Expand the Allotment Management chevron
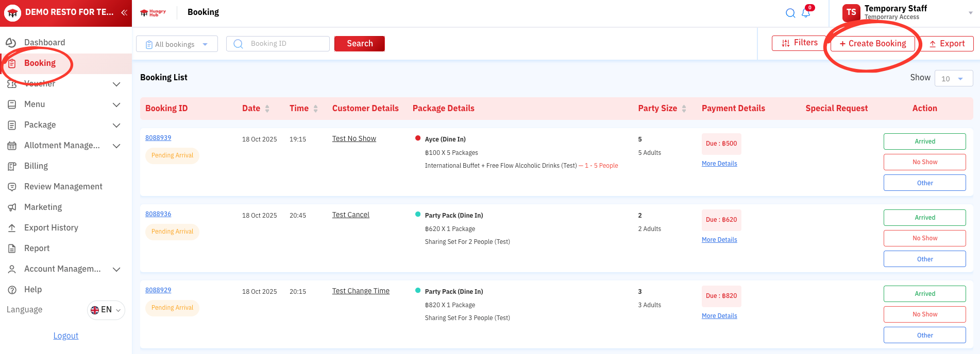The image size is (980, 354). pyautogui.click(x=116, y=146)
